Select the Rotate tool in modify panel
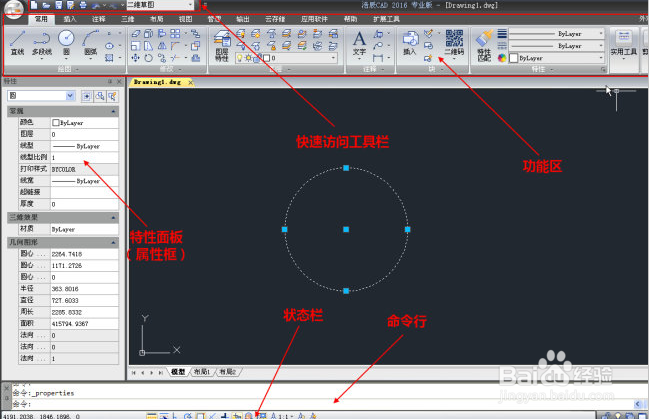The image size is (650, 419). pos(148,58)
